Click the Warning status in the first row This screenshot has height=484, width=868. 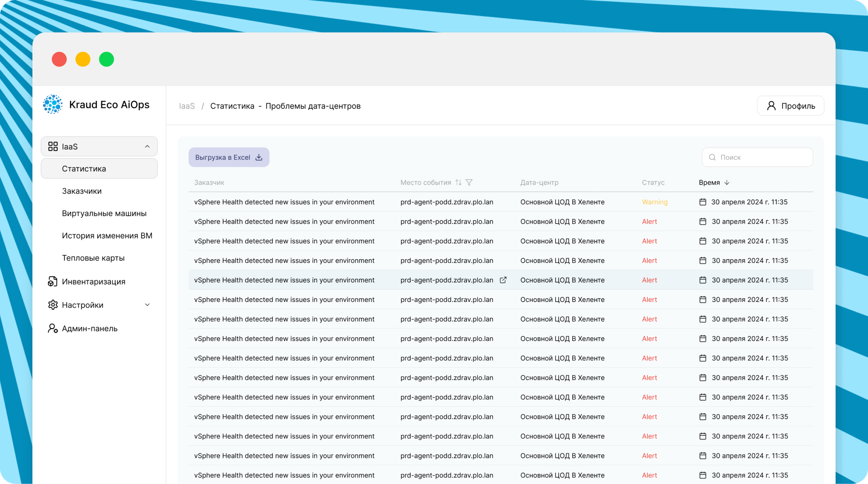click(654, 202)
